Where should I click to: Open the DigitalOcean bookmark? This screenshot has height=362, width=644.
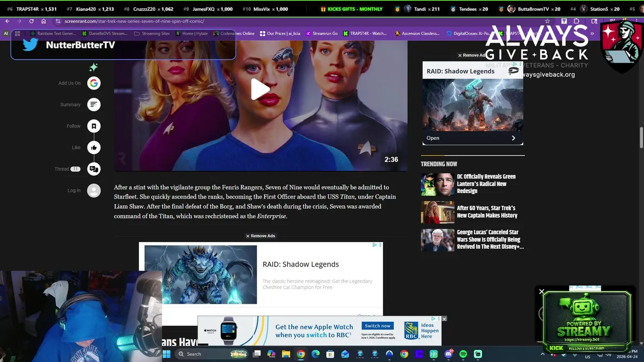(x=468, y=33)
